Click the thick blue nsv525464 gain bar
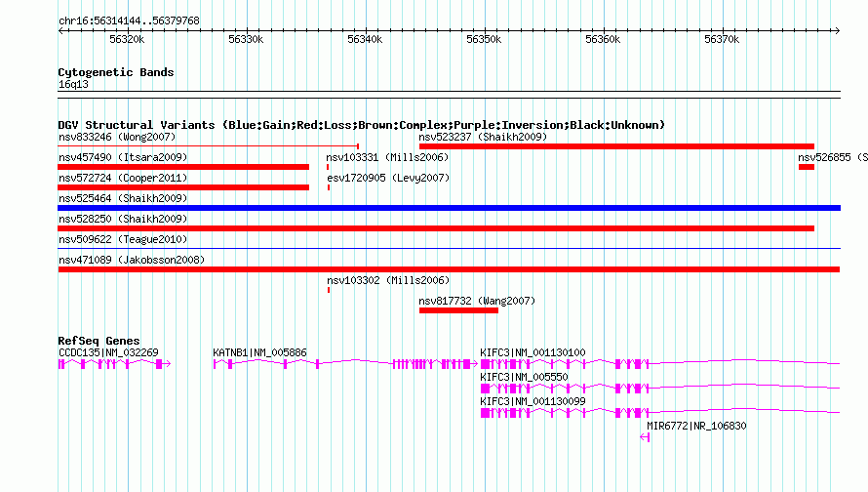 pos(449,208)
